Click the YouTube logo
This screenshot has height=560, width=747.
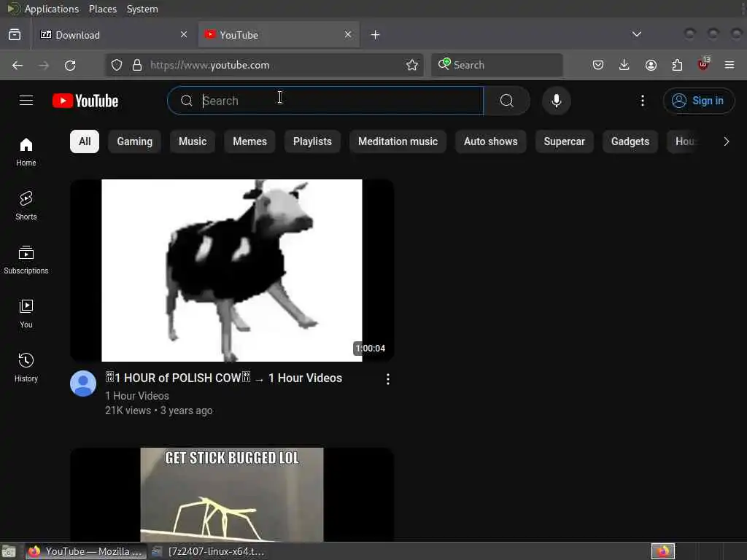(x=85, y=101)
